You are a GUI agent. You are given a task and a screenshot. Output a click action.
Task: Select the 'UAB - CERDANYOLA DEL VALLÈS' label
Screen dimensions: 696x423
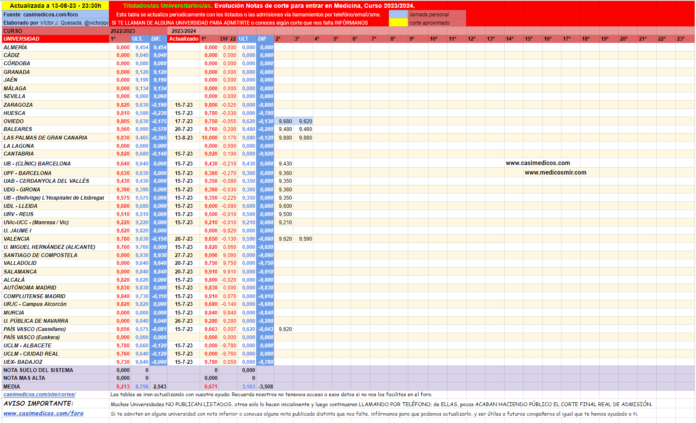tap(47, 181)
